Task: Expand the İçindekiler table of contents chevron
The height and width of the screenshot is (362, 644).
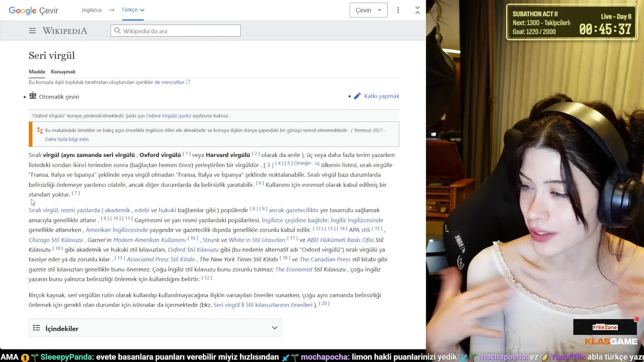Action: pyautogui.click(x=275, y=328)
